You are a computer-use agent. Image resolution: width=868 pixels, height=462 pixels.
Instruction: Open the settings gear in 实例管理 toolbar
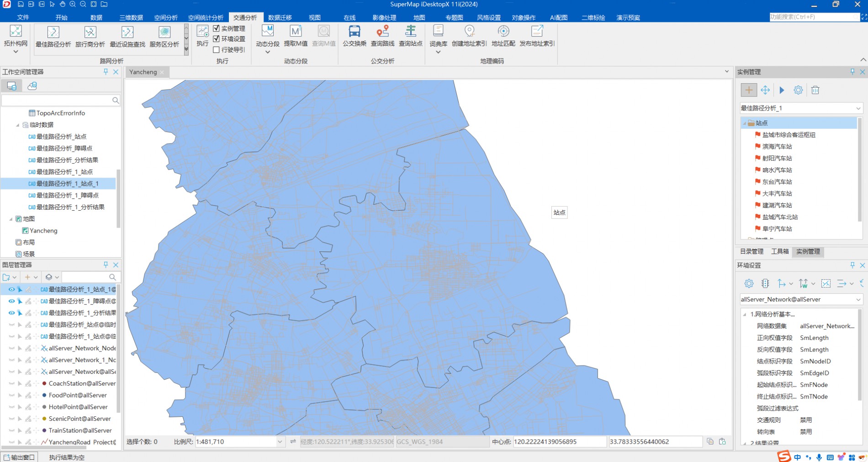(798, 90)
